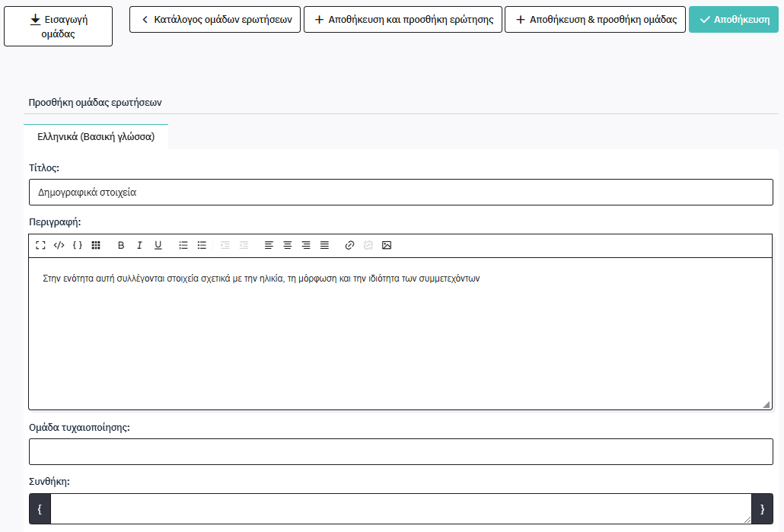Select Ελληνικά (Βασική γλώσσα) tab
Image resolution: width=784 pixels, height=532 pixels.
tap(96, 136)
